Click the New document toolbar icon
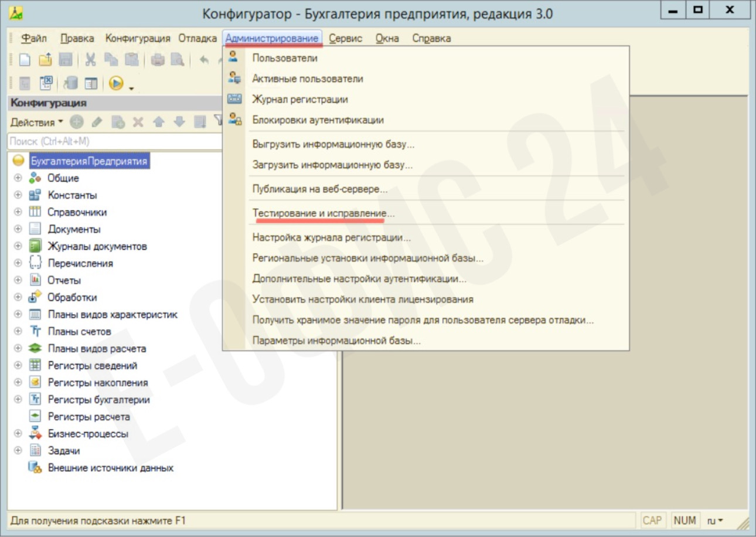The width and height of the screenshot is (756, 537). (24, 59)
